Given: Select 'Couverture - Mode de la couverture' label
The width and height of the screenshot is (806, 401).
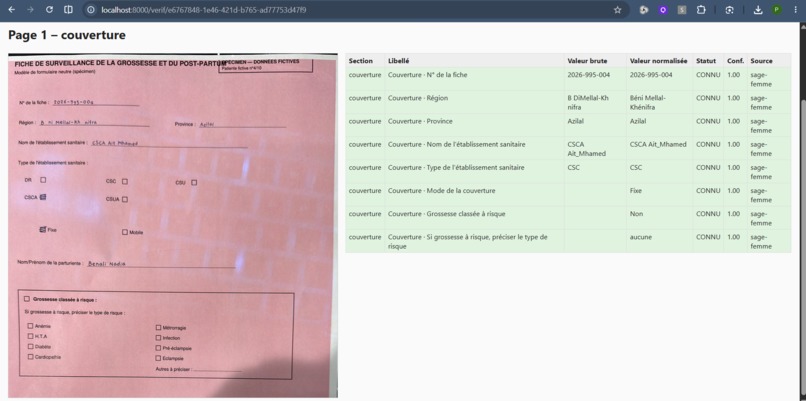Looking at the screenshot, I should click(x=442, y=191).
